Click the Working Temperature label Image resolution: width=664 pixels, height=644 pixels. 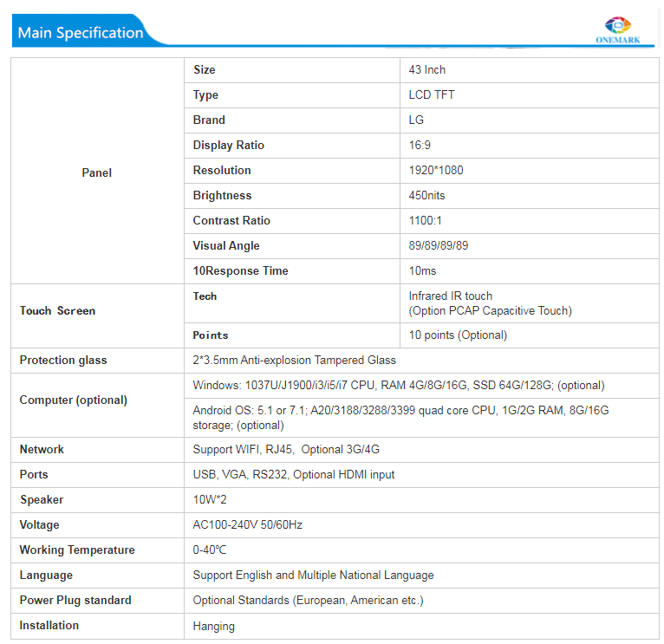click(x=77, y=550)
